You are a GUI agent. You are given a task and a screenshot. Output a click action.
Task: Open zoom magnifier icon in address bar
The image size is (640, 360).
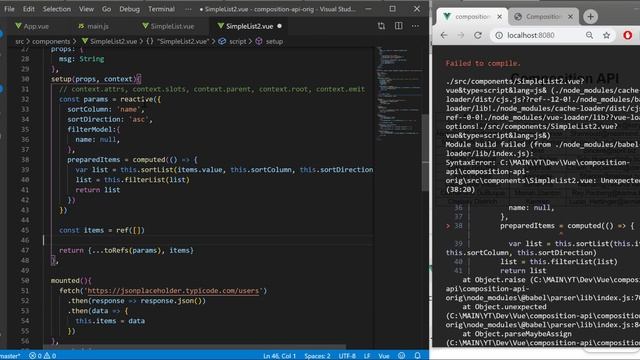[x=589, y=36]
